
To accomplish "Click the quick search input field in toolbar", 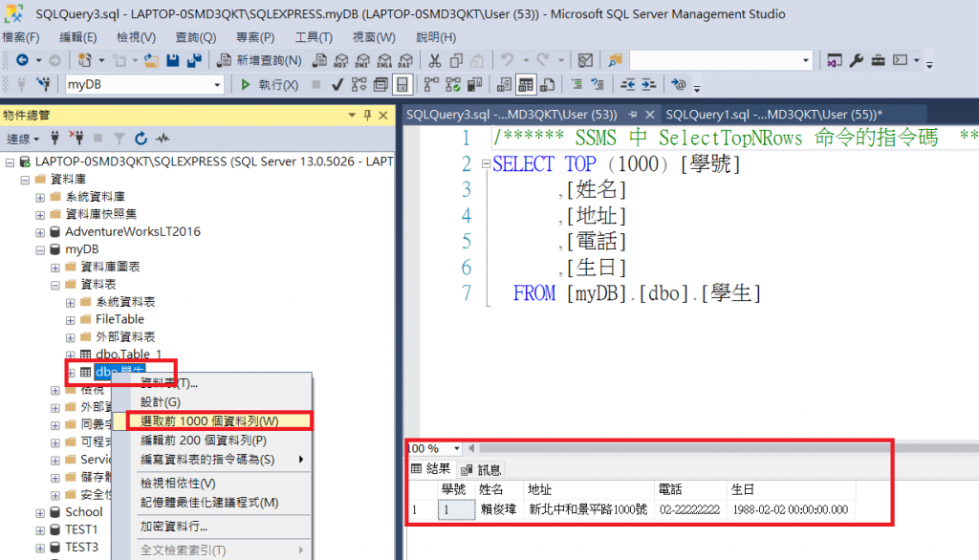I will coord(715,60).
